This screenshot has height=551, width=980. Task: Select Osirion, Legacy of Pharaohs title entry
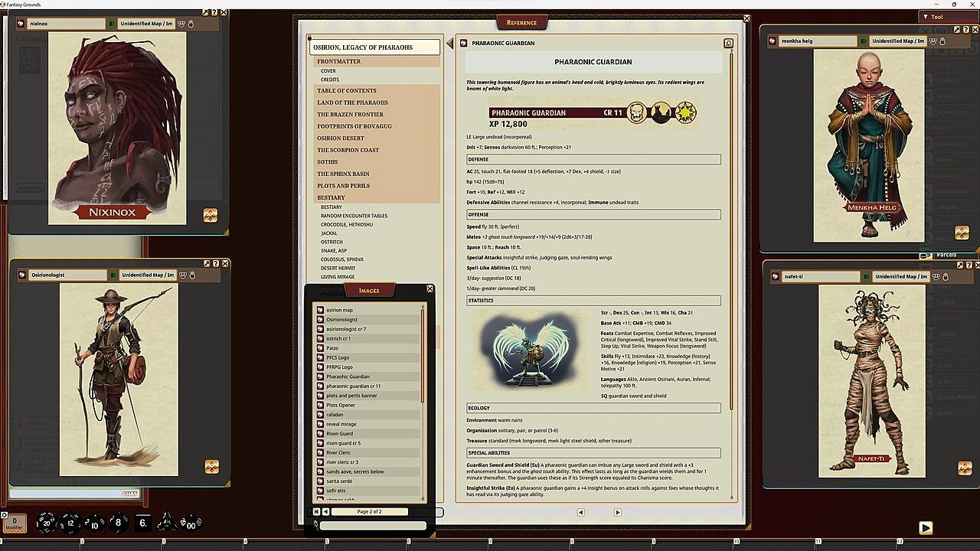pyautogui.click(x=376, y=47)
